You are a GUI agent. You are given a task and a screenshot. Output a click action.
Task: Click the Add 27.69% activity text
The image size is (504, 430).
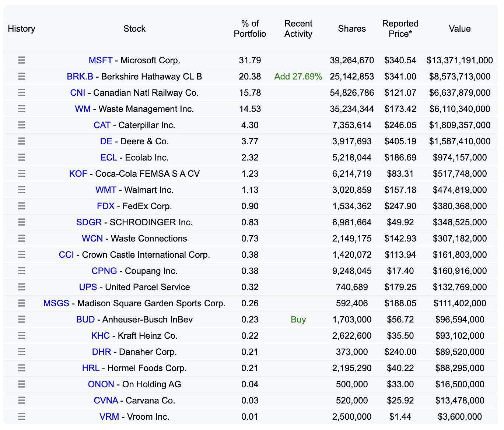[298, 77]
